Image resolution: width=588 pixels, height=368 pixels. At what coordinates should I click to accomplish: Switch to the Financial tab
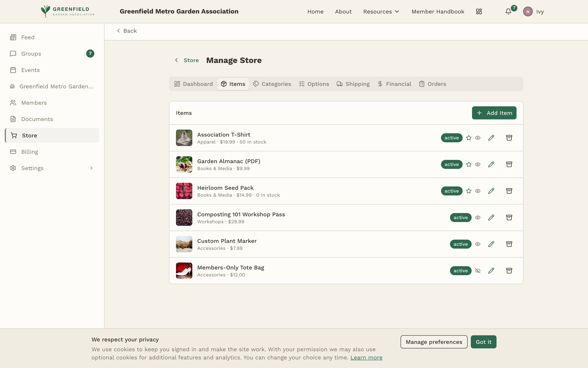pos(394,84)
